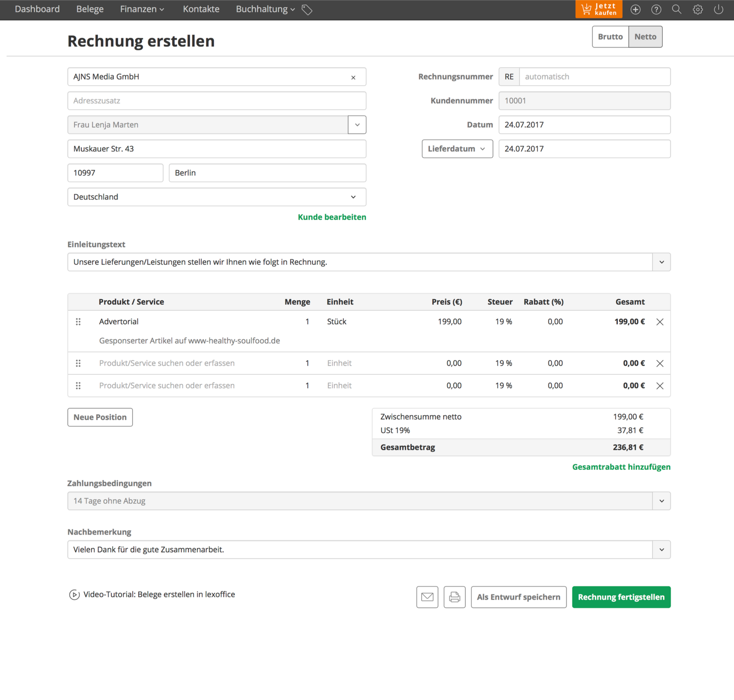Click the drag handle of the second position row

tap(78, 363)
